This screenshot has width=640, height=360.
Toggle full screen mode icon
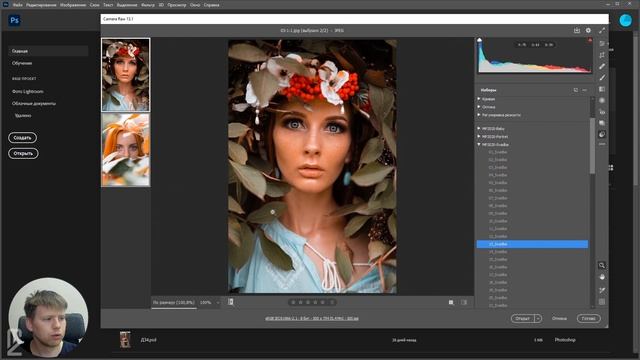(602, 31)
